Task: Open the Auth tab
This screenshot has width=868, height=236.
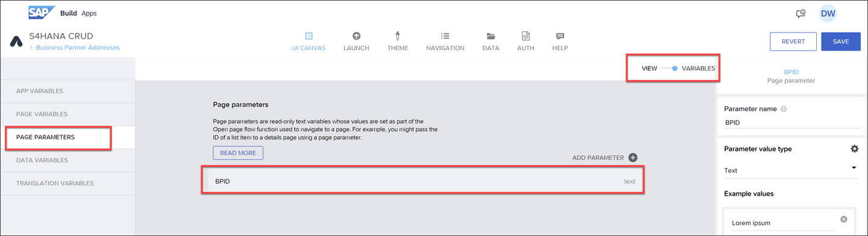Action: [526, 41]
